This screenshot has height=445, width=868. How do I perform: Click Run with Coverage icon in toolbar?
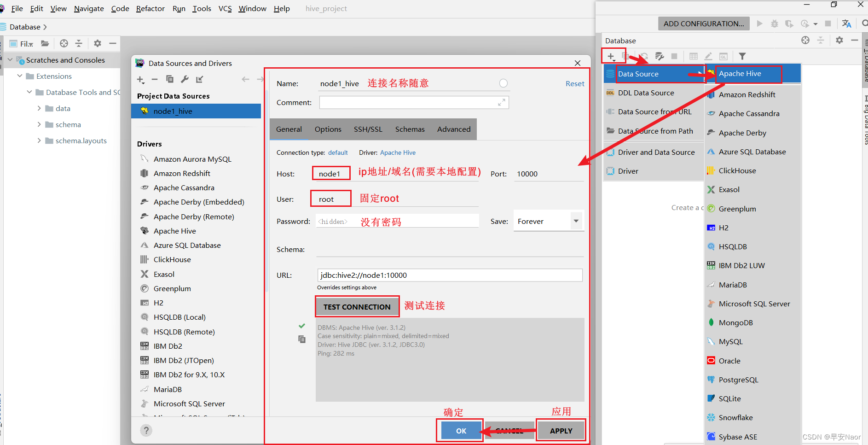pos(789,23)
